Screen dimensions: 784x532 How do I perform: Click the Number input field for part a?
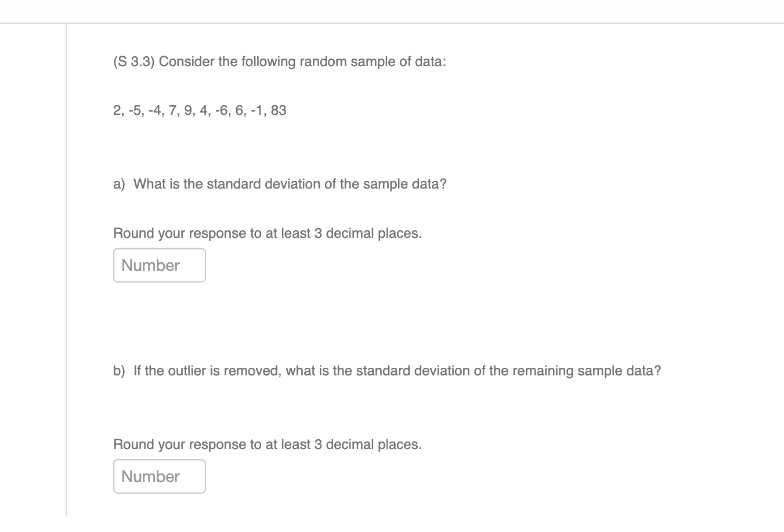coord(159,265)
